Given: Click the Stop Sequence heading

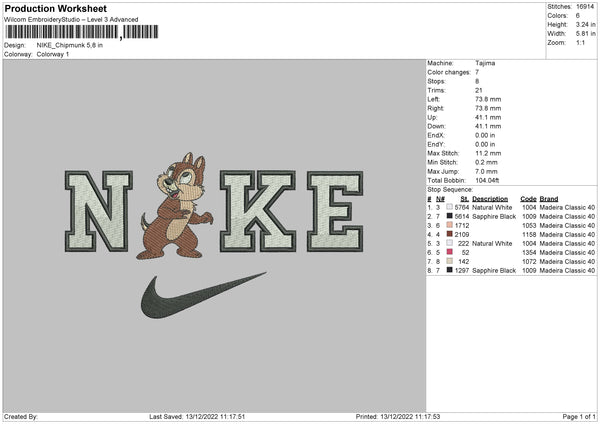Looking at the screenshot, I should coord(450,190).
